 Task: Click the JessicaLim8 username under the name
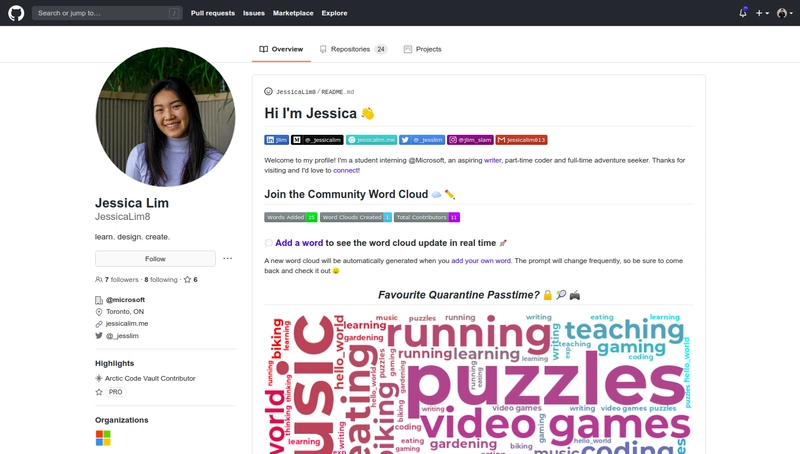click(x=122, y=217)
